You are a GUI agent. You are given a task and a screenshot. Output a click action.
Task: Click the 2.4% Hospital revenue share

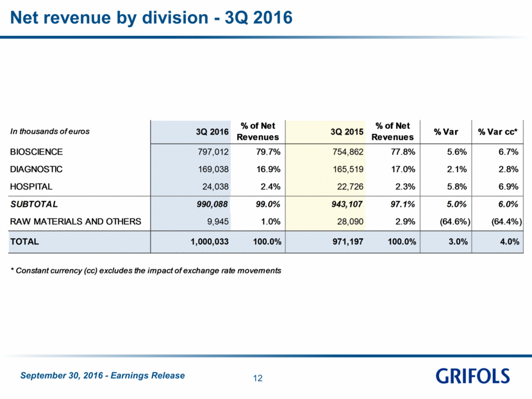pyautogui.click(x=270, y=187)
